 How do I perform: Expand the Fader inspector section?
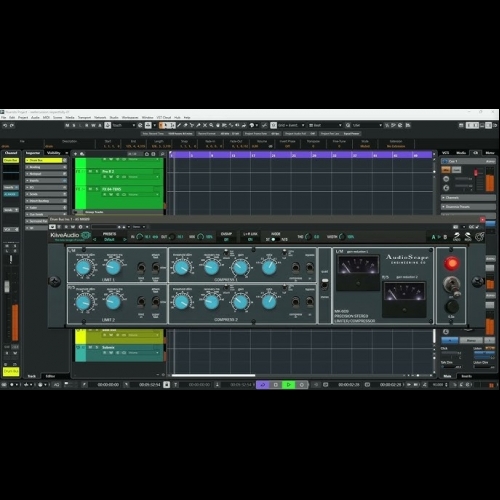(46, 208)
